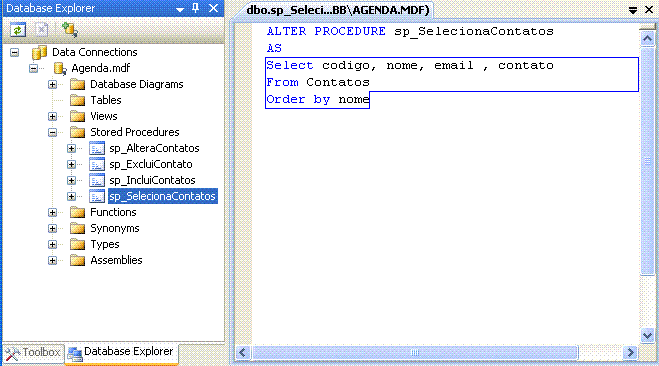Viewport: 659px width, 366px height.
Task: Click the vertical scrollbar down arrow
Action: point(648,335)
